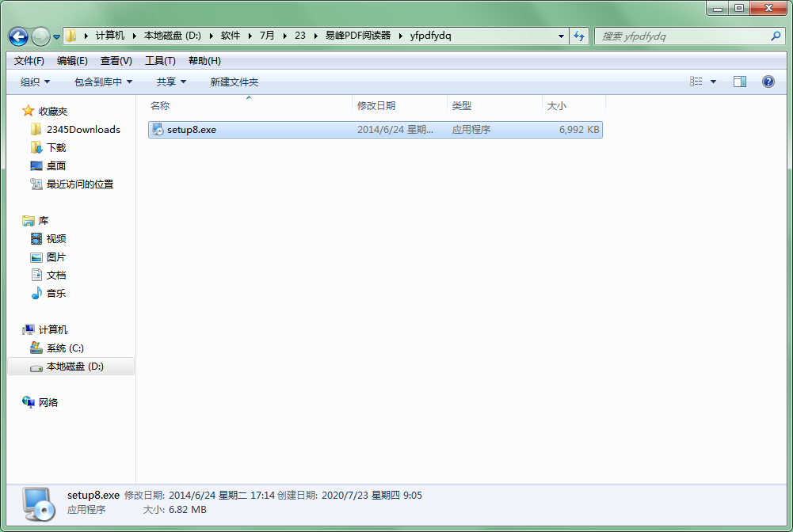Screen dimensions: 793x532
Task: Click the 6,992 KB size cell
Action: click(579, 130)
